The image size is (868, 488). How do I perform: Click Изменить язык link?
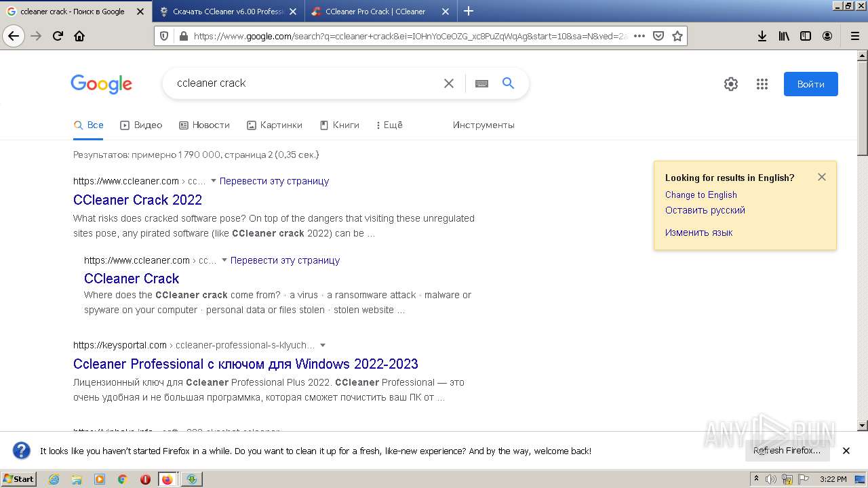(698, 232)
